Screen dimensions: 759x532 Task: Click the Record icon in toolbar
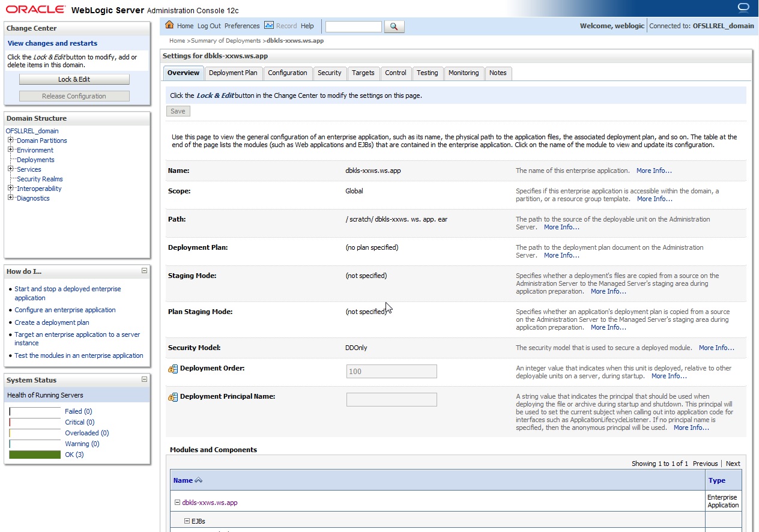(x=269, y=25)
